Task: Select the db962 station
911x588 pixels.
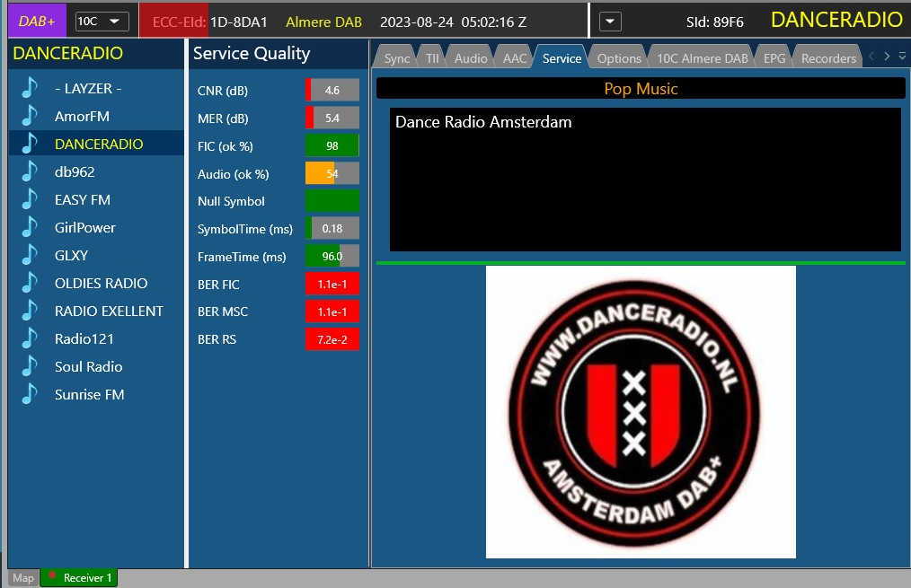Action: 96,171
